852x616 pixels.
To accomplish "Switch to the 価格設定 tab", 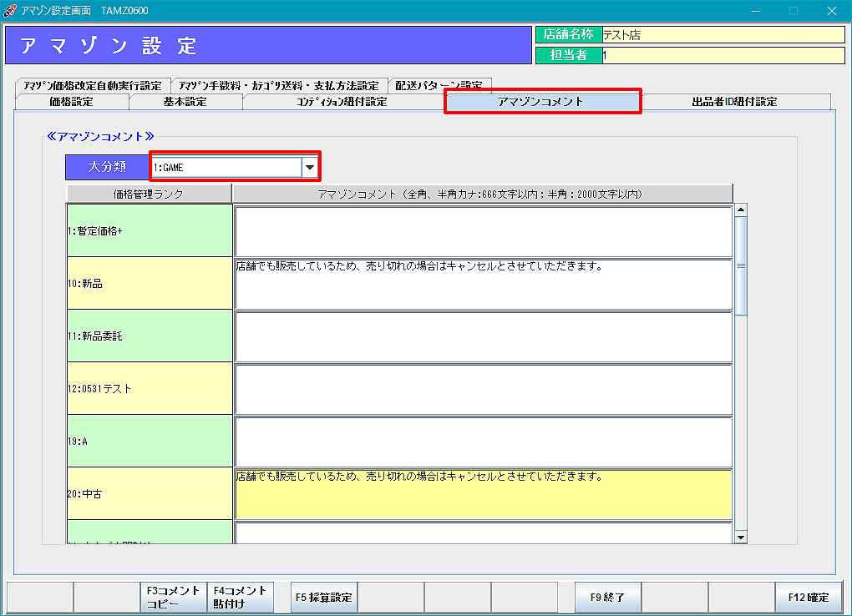I will point(71,102).
